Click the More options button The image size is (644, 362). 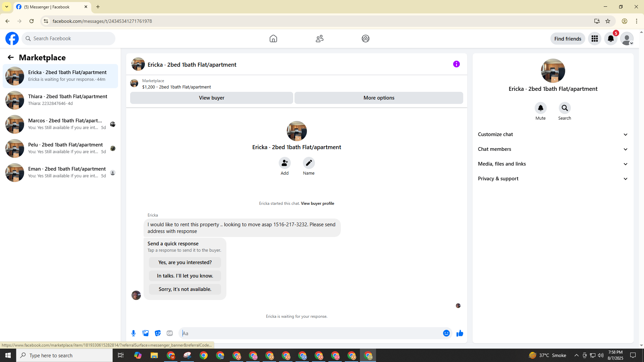pos(379,98)
